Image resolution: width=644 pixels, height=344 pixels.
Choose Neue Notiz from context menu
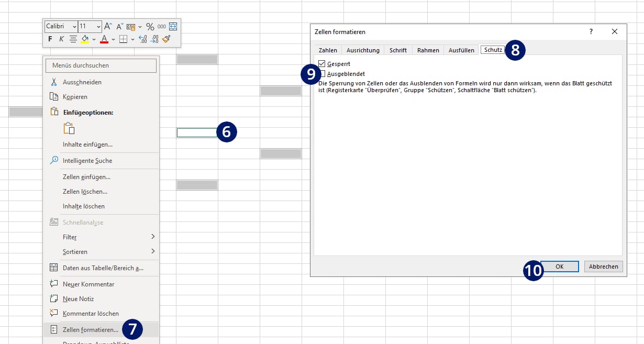pos(101,299)
